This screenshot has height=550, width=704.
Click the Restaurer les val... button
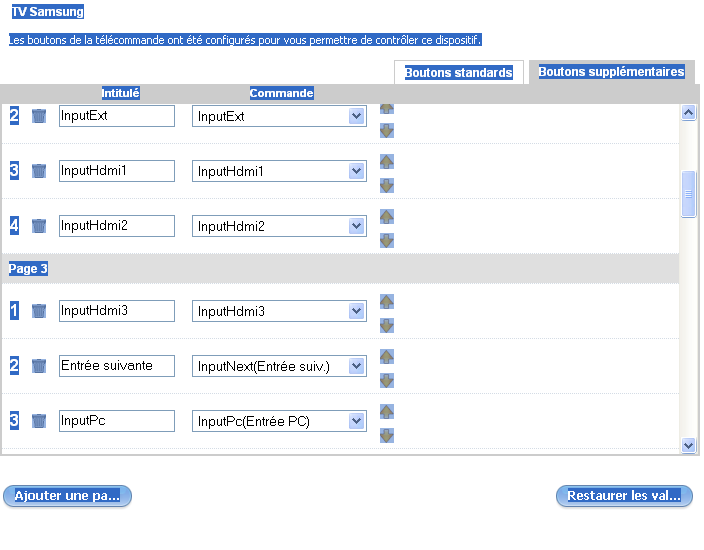(x=624, y=496)
